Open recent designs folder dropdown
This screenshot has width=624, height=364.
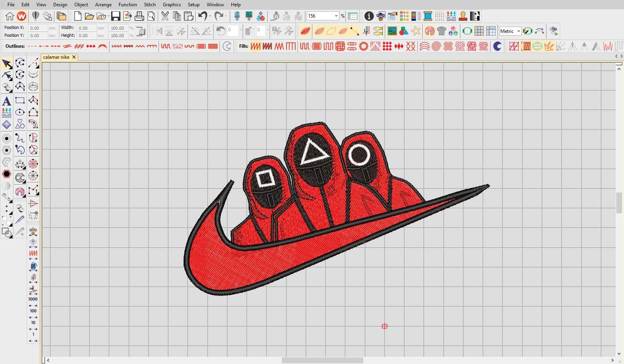click(108, 16)
